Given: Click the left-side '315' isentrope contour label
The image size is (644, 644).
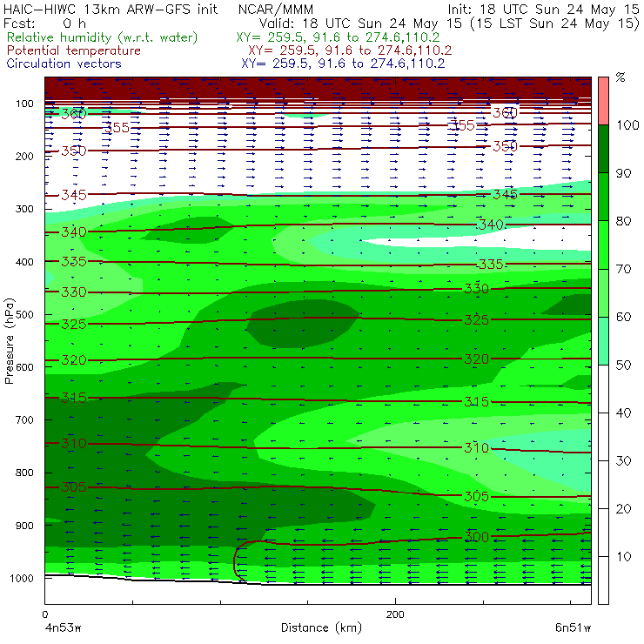Looking at the screenshot, I should 74,398.
